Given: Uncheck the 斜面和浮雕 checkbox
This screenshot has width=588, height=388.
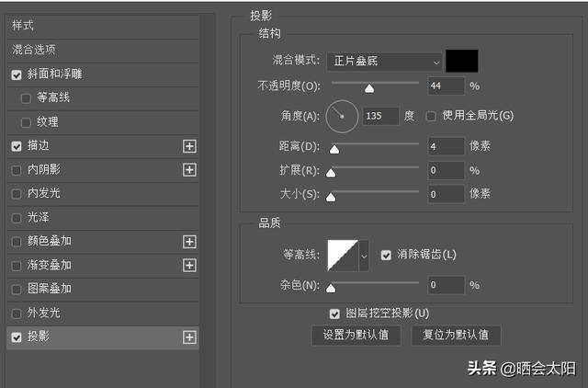Looking at the screenshot, I should 17,74.
